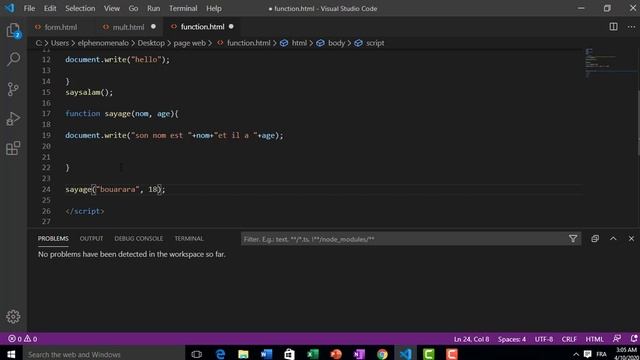Open Microsoft Word from the taskbar
The image size is (640, 360).
pyautogui.click(x=266, y=354)
